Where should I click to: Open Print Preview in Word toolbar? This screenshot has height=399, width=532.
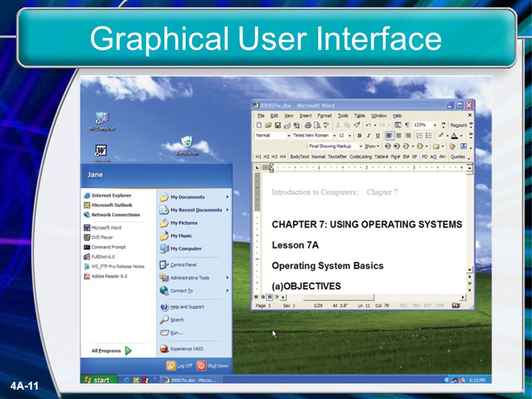point(317,125)
